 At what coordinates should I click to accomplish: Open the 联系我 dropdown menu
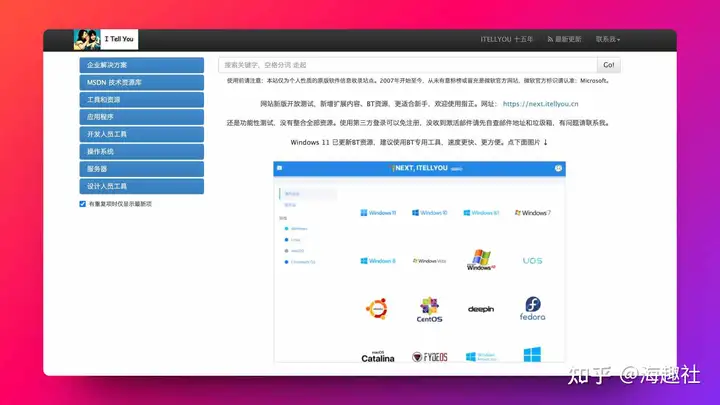pos(608,40)
